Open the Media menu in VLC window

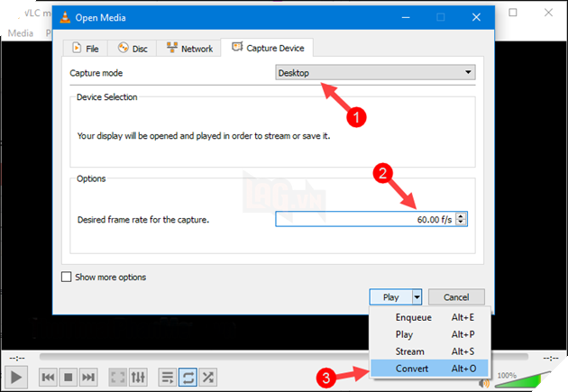pos(21,33)
